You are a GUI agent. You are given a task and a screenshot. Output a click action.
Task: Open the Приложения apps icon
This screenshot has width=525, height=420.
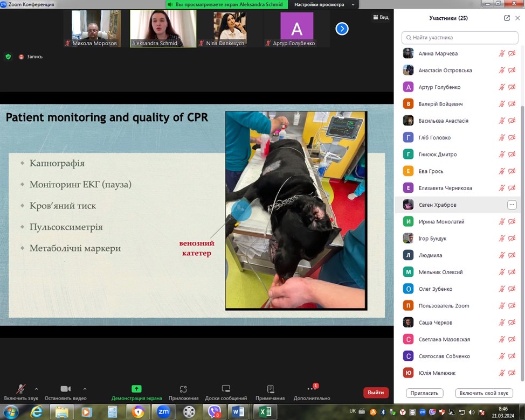[x=183, y=389]
